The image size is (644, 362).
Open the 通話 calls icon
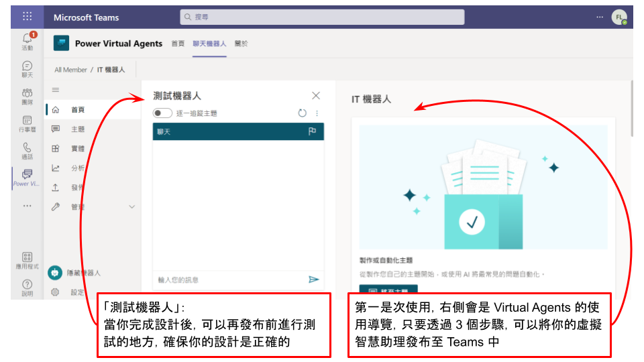pos(27,151)
